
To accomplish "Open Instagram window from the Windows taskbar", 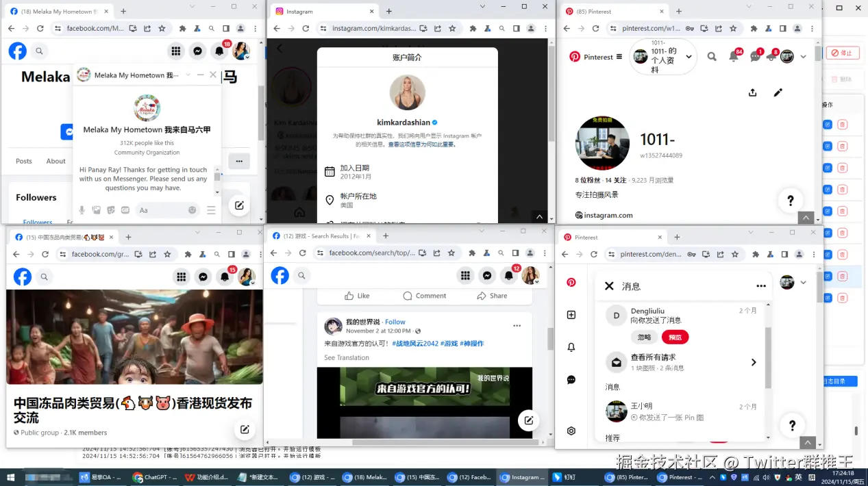I will pyautogui.click(x=522, y=477).
